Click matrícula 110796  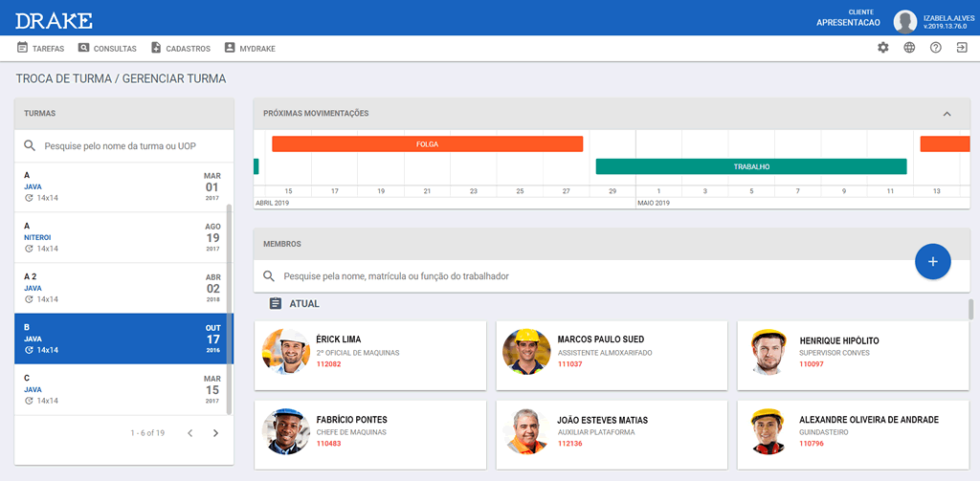pos(812,444)
